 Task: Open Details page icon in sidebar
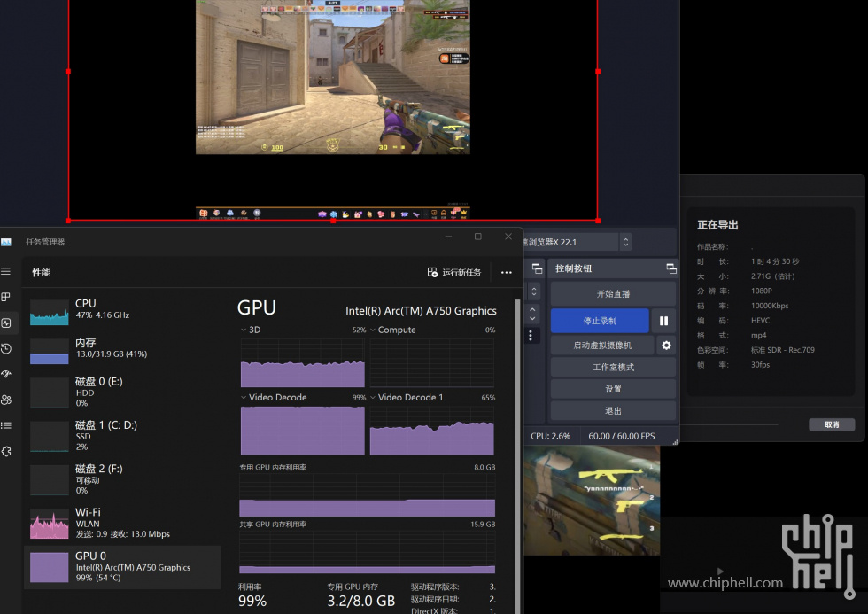click(x=6, y=425)
